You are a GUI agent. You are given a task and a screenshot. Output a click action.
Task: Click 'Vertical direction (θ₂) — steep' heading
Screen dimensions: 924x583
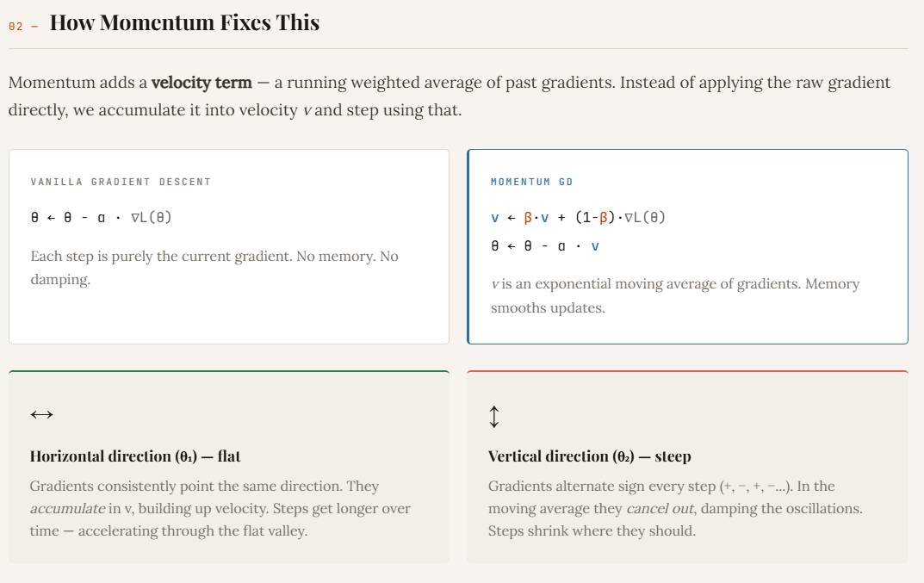click(x=589, y=456)
